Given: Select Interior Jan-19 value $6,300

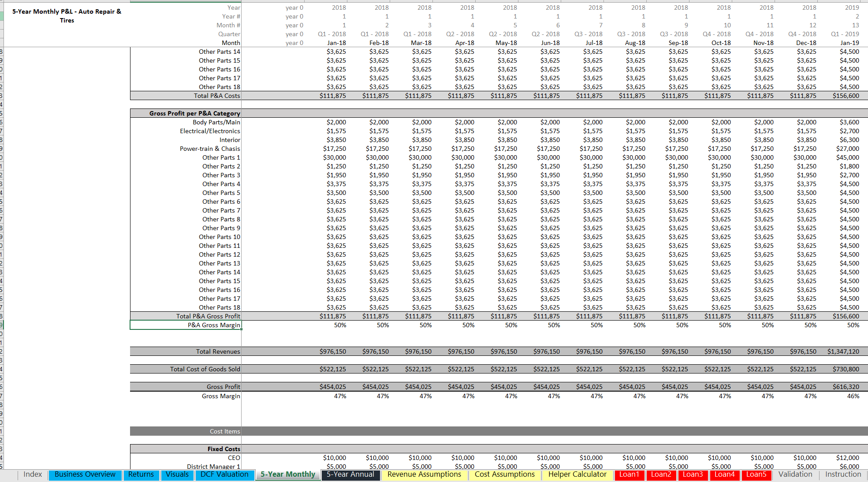Looking at the screenshot, I should point(849,140).
